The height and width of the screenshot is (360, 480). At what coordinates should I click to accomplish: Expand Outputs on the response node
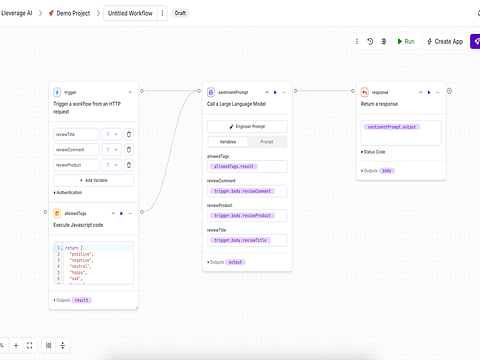tap(369, 171)
